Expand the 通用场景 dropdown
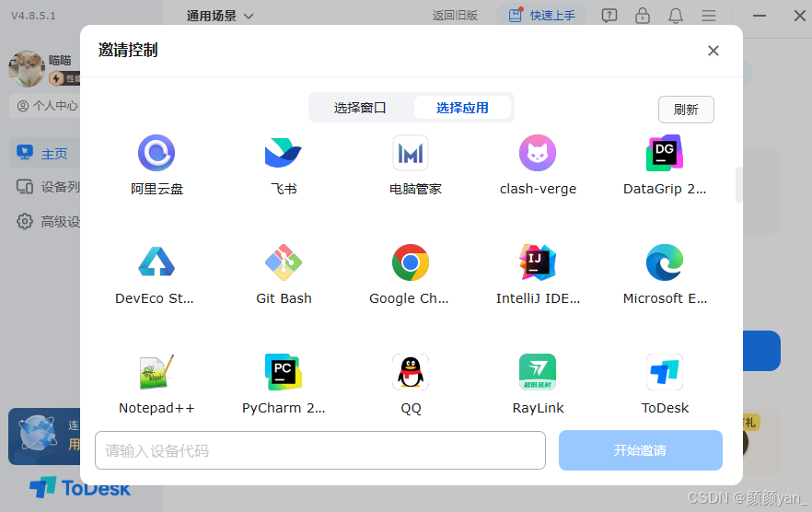 (220, 16)
